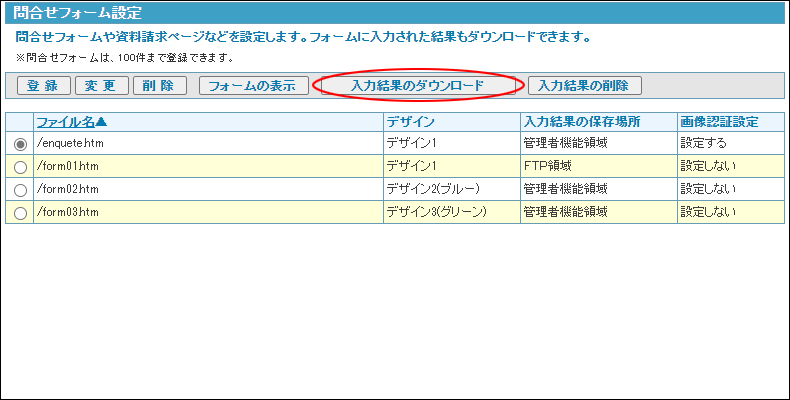Image resolution: width=790 pixels, height=400 pixels.
Task: Click the /form01.htm file name cell
Action: coord(68,167)
